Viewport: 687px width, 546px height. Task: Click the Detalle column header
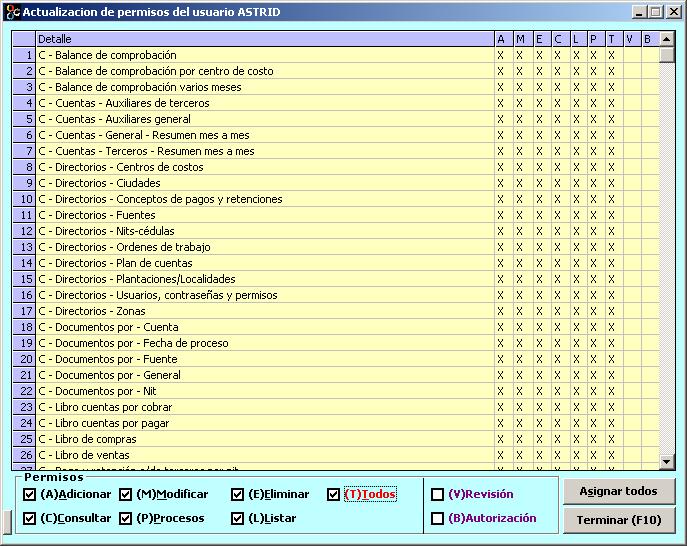pos(265,39)
